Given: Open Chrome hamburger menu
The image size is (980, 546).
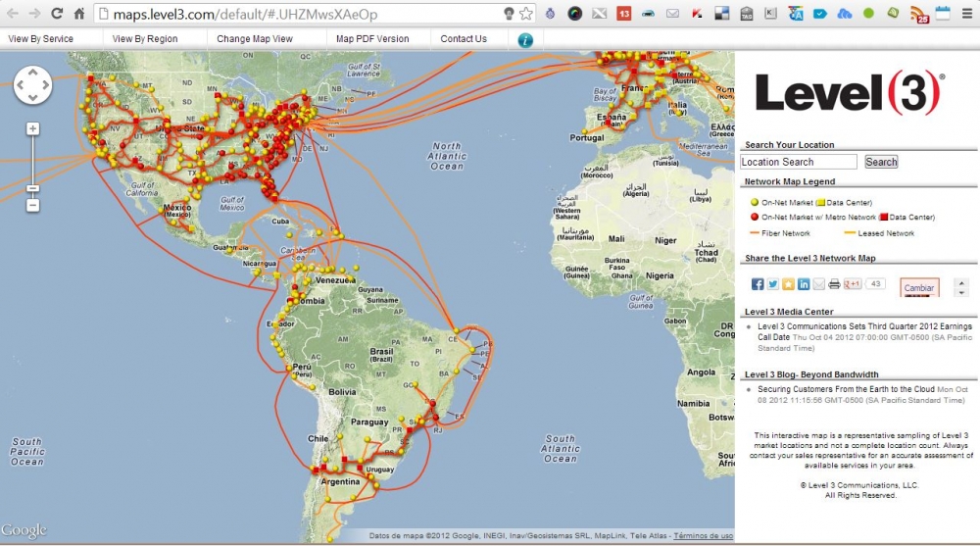Looking at the screenshot, I should click(x=967, y=13).
